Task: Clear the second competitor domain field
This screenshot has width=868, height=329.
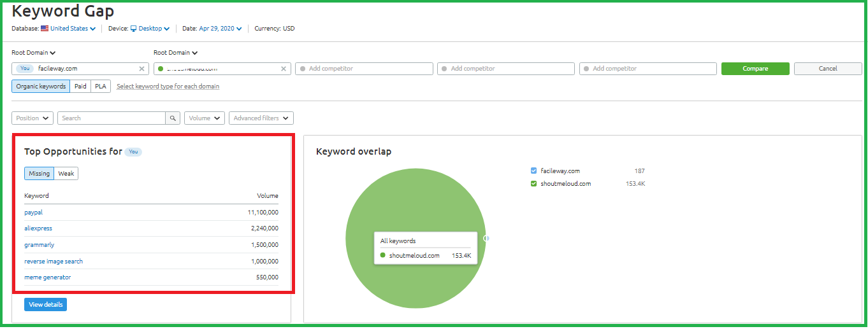Action: pos(284,69)
